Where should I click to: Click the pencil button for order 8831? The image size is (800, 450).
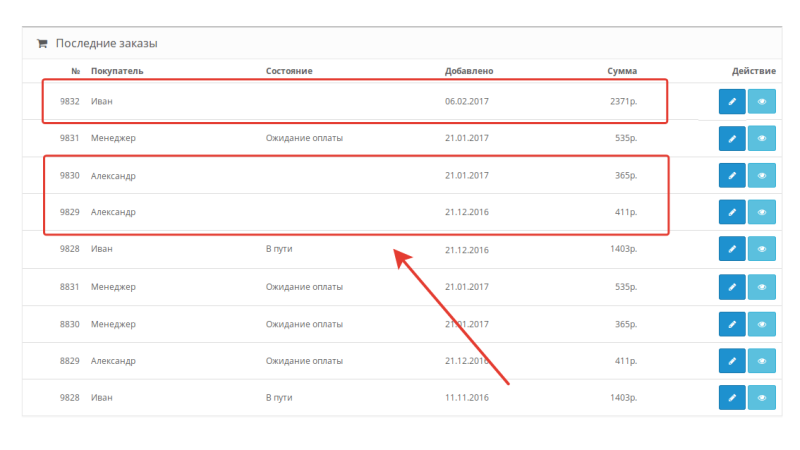pyautogui.click(x=732, y=287)
